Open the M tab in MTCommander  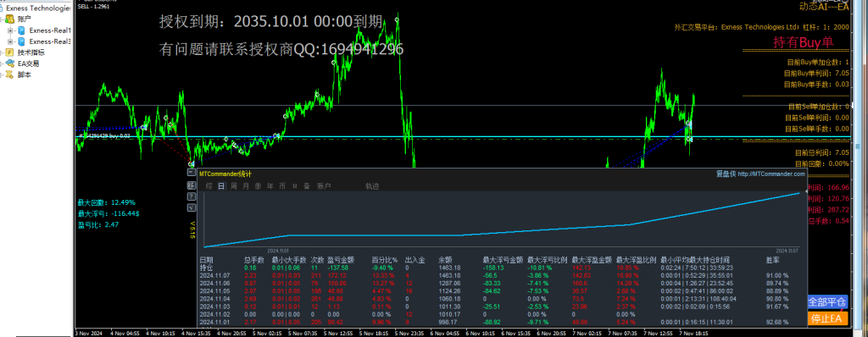[295, 186]
